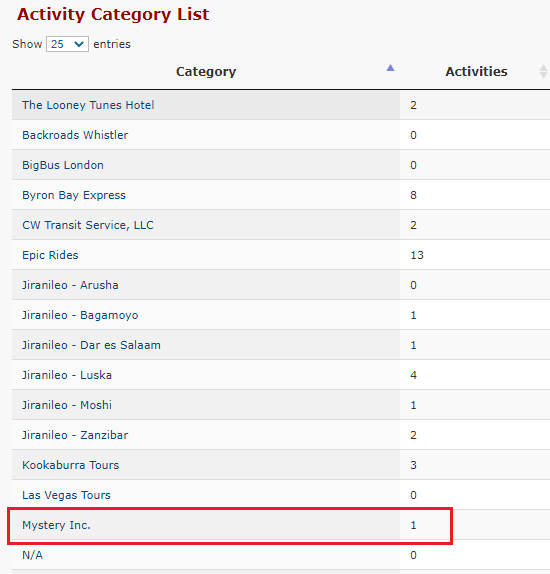
Task: Sort the Activities column with its arrows
Action: pos(543,71)
